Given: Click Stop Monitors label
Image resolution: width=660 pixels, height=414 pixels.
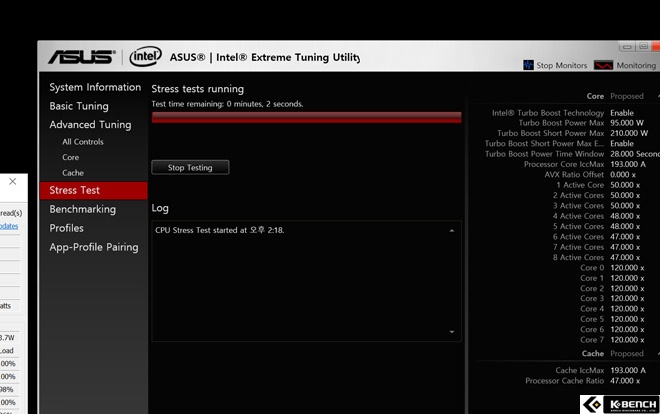Looking at the screenshot, I should pos(562,66).
